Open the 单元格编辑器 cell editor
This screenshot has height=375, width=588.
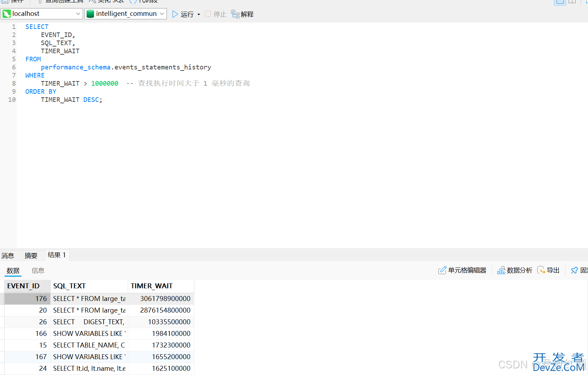pyautogui.click(x=462, y=270)
